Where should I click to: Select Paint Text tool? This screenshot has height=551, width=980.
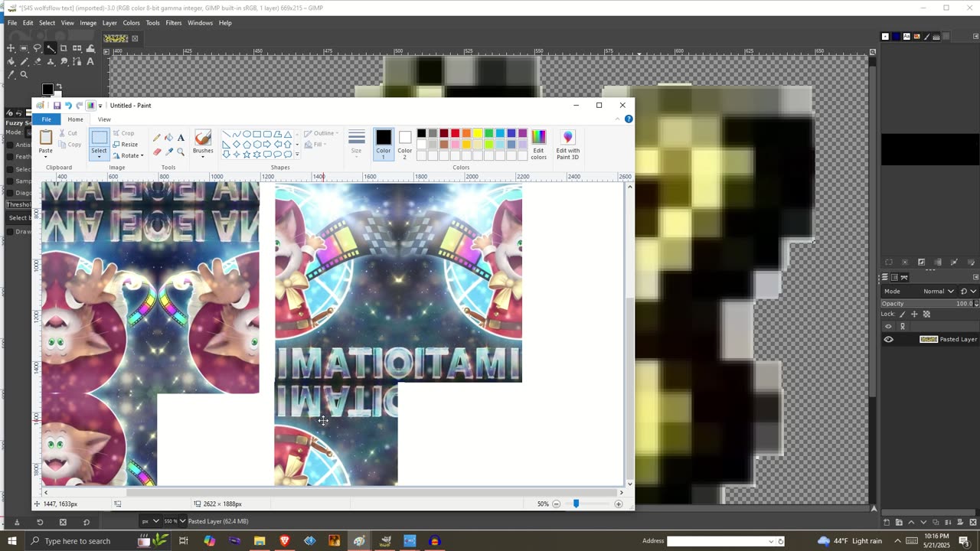click(181, 137)
